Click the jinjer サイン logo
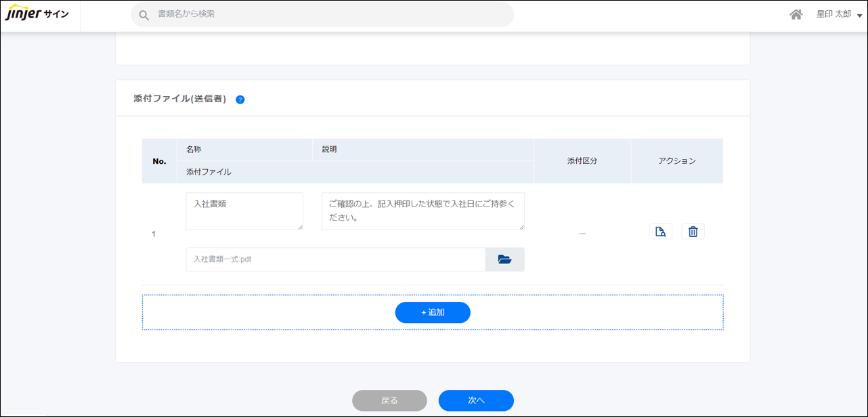Viewport: 868px width, 417px height. point(37,14)
